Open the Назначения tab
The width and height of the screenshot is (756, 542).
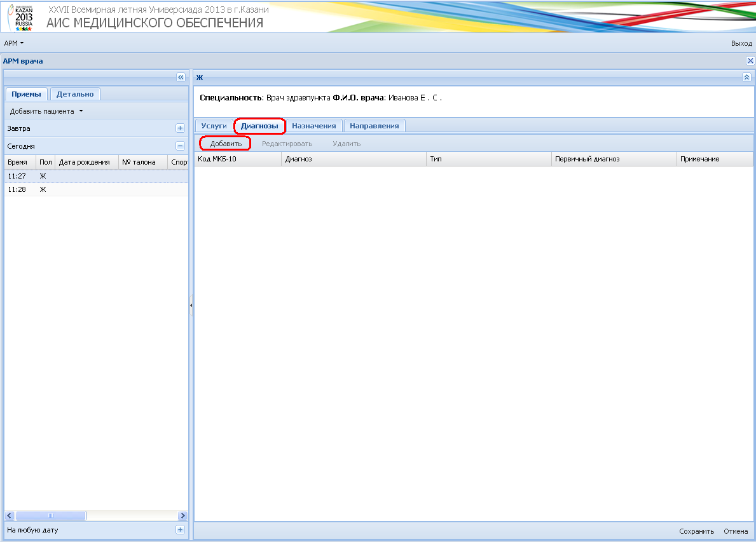[x=314, y=126]
